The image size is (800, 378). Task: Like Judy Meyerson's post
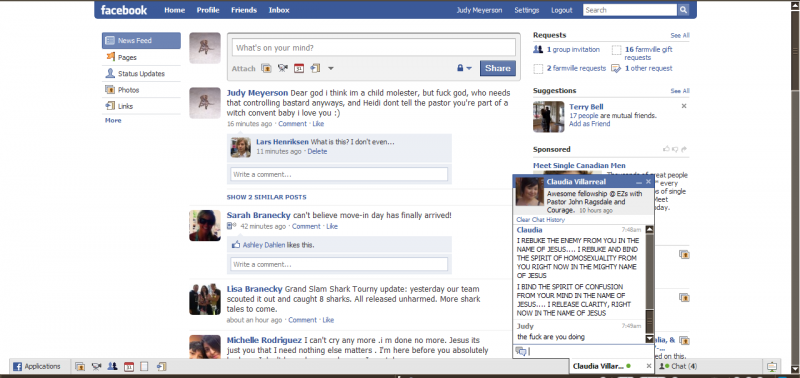318,124
